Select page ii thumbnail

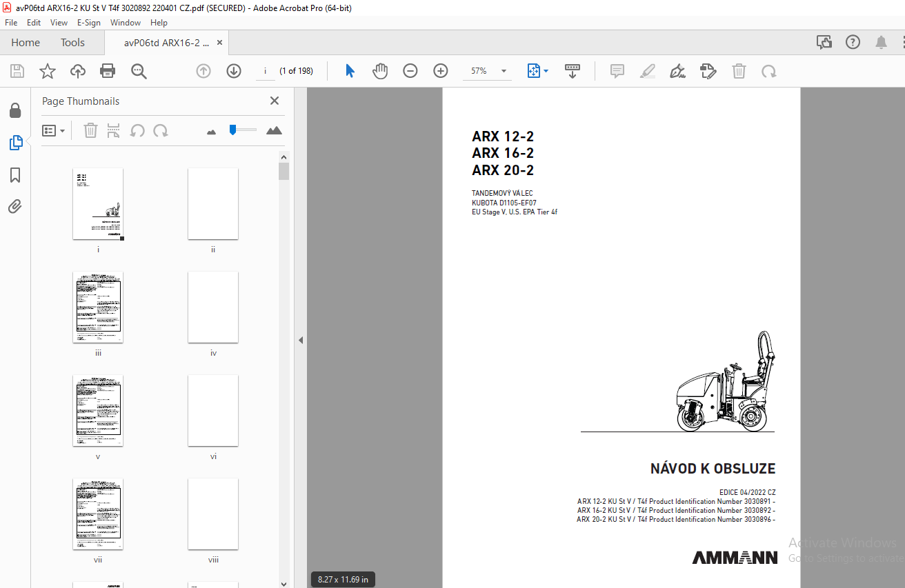pyautogui.click(x=213, y=204)
